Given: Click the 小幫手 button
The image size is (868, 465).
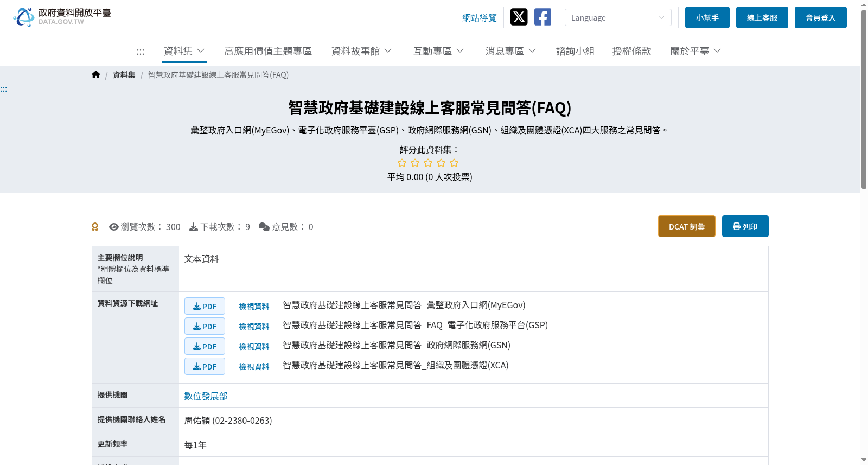Looking at the screenshot, I should pyautogui.click(x=707, y=17).
